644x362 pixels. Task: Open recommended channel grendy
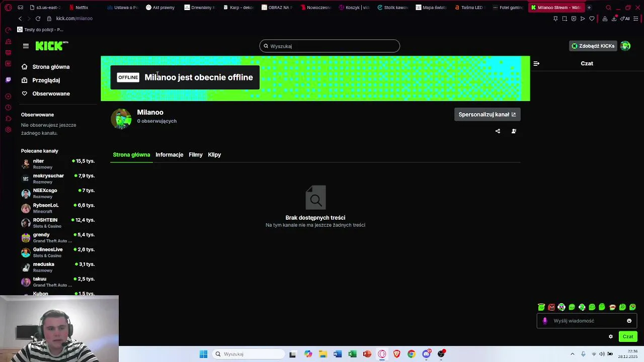pos(58,238)
